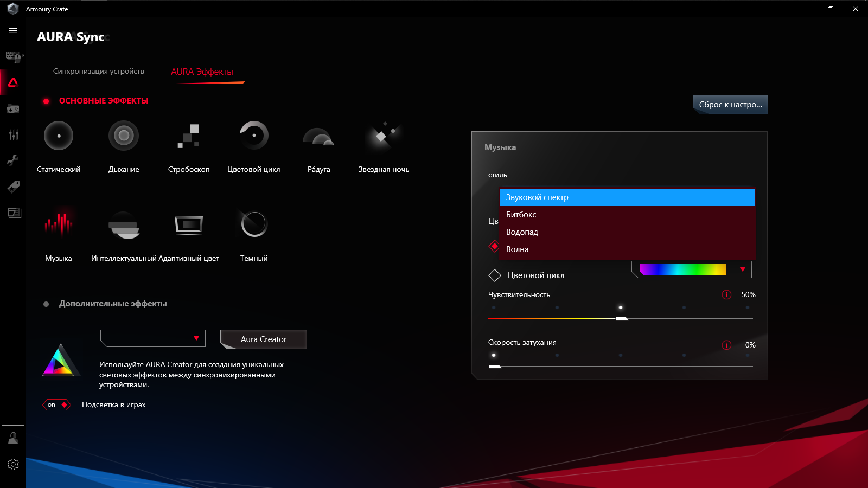
Task: Select the Адаптивный цвет monitor icon
Action: [x=189, y=225]
